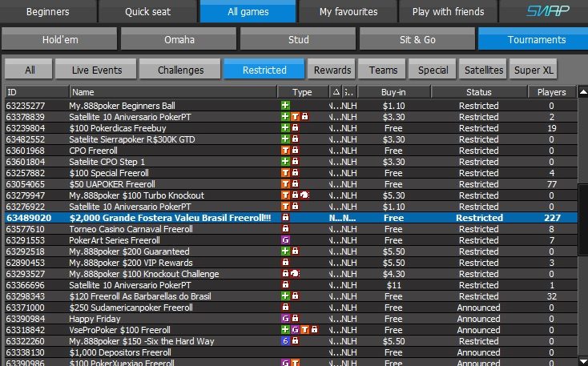The width and height of the screenshot is (588, 366).
Task: Sort tournaments by Buy-in column header
Action: pyautogui.click(x=394, y=92)
